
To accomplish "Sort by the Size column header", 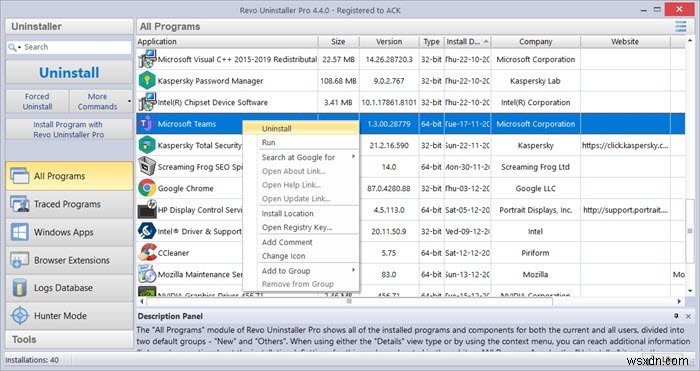I will (338, 42).
